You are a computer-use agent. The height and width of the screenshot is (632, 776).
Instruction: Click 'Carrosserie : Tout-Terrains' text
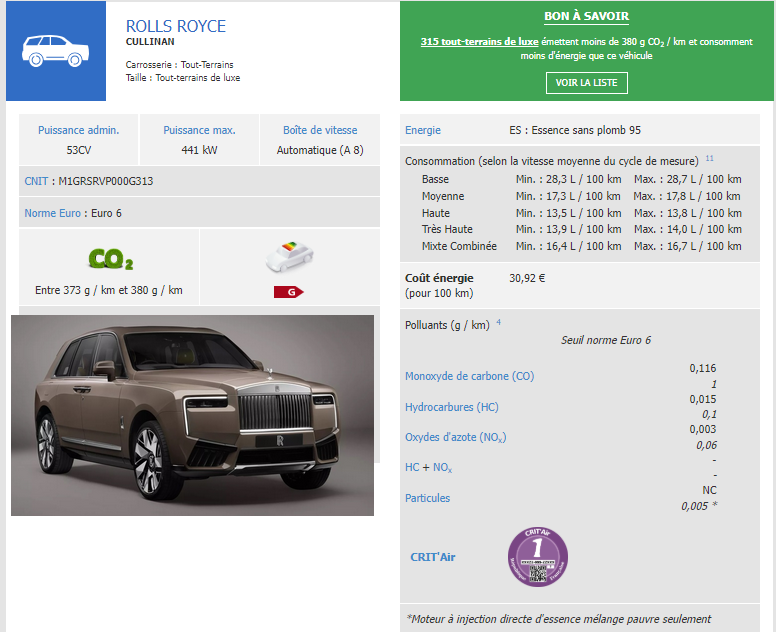point(180,64)
